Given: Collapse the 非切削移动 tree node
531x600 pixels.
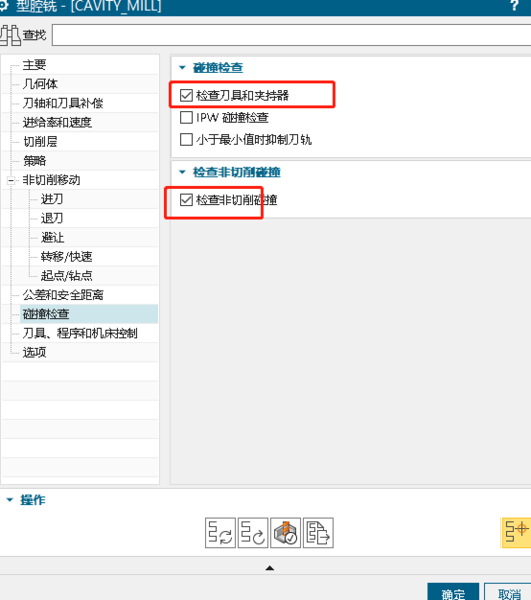Looking at the screenshot, I should [11, 180].
